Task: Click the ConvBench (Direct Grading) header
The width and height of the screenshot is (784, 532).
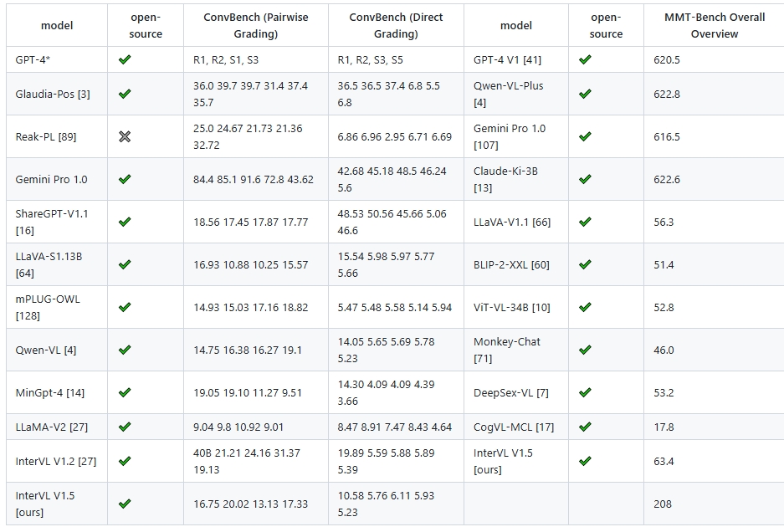Action: pyautogui.click(x=396, y=25)
